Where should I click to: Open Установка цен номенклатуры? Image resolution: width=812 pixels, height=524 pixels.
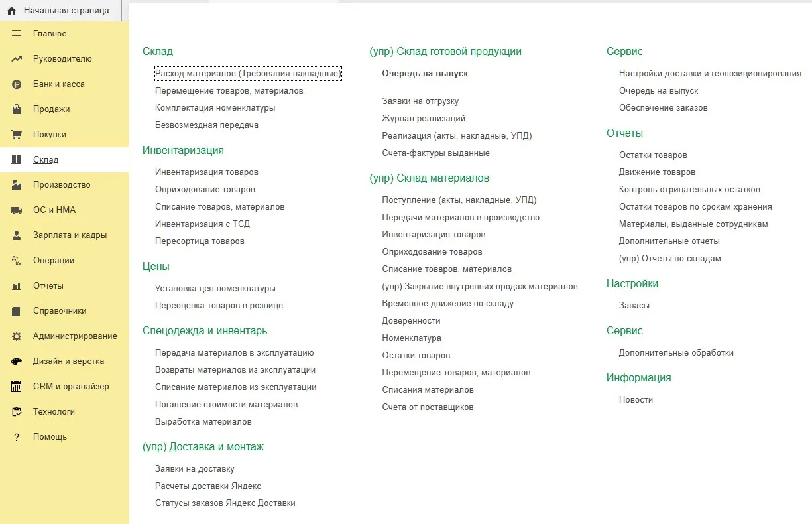(215, 289)
